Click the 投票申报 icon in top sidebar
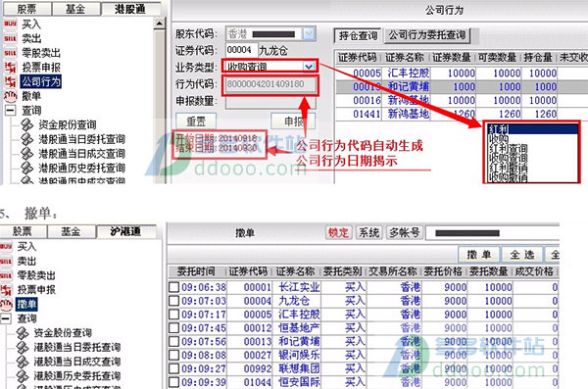 [x=10, y=68]
